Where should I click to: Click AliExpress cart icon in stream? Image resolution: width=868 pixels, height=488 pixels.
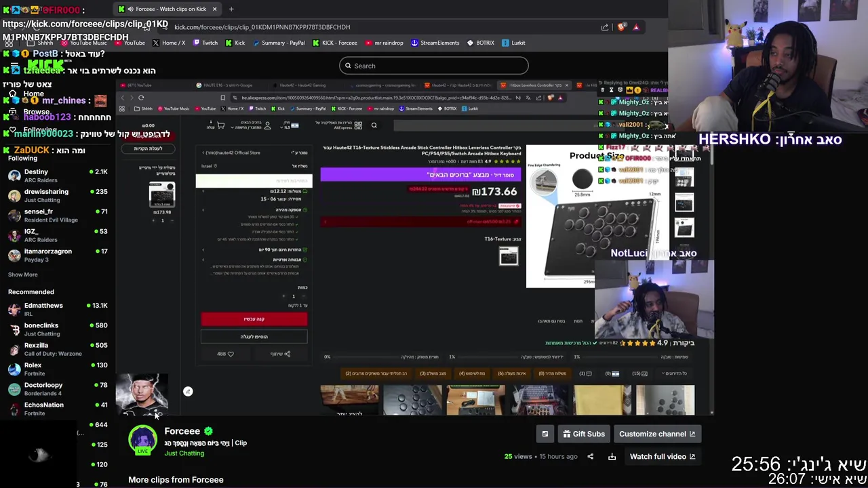click(220, 125)
